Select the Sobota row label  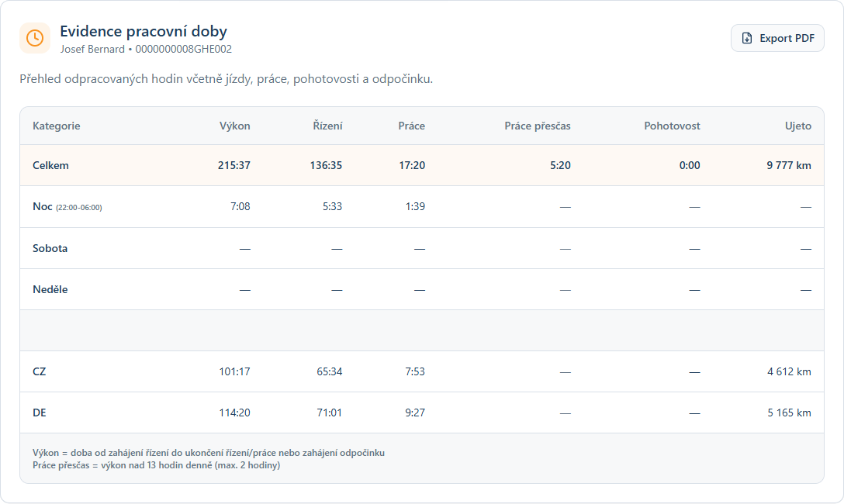click(50, 248)
